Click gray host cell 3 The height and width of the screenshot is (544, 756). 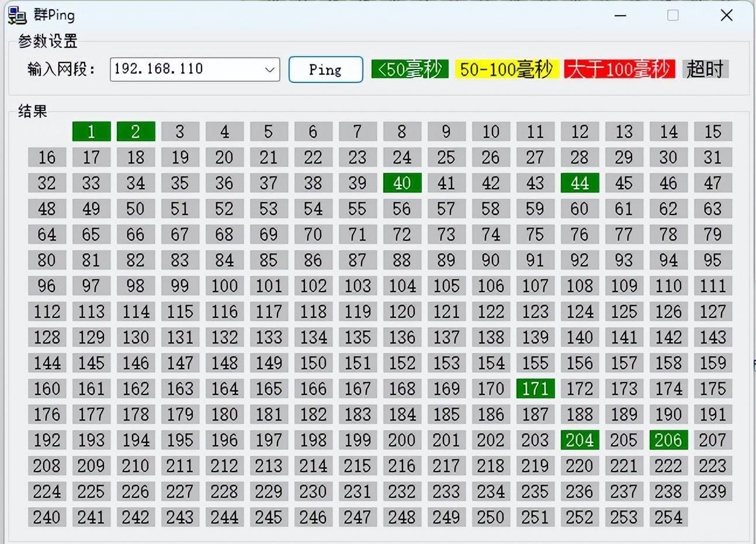pos(181,131)
